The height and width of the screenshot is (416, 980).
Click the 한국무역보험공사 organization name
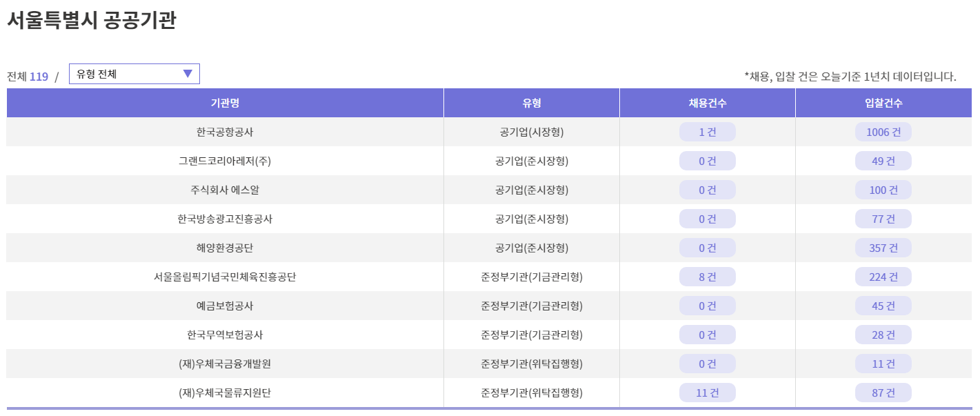click(225, 335)
